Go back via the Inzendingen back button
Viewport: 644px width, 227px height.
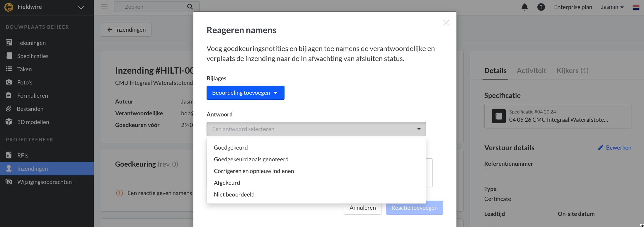[x=126, y=30]
